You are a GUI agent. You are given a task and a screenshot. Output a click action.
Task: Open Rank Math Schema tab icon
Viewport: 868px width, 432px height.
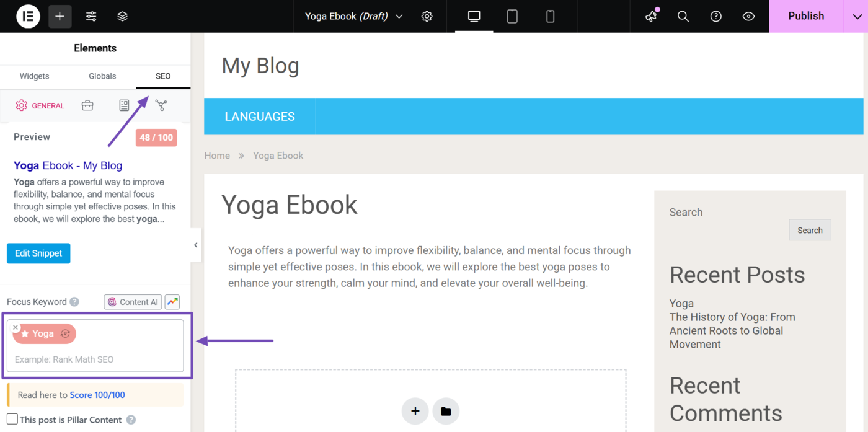coord(124,105)
